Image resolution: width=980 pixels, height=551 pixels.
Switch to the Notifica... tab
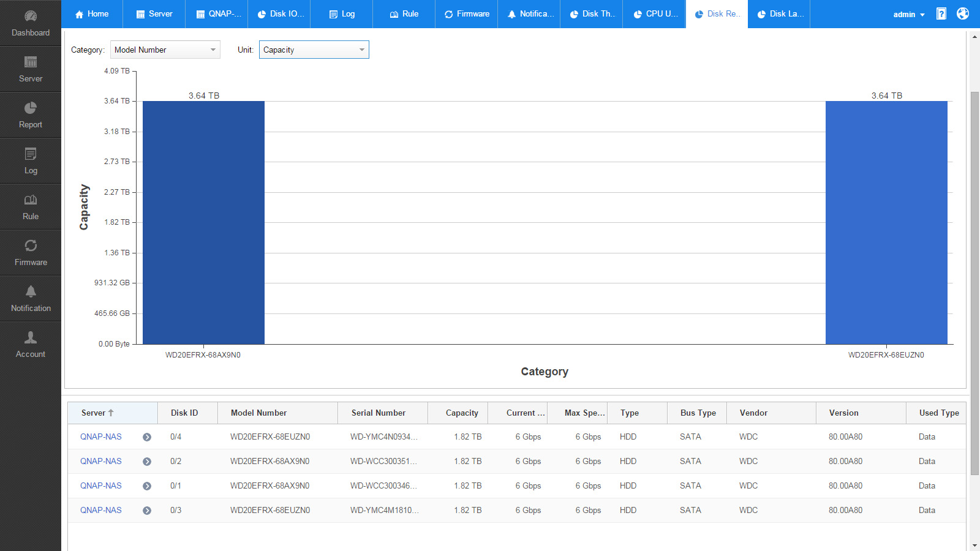pyautogui.click(x=529, y=14)
